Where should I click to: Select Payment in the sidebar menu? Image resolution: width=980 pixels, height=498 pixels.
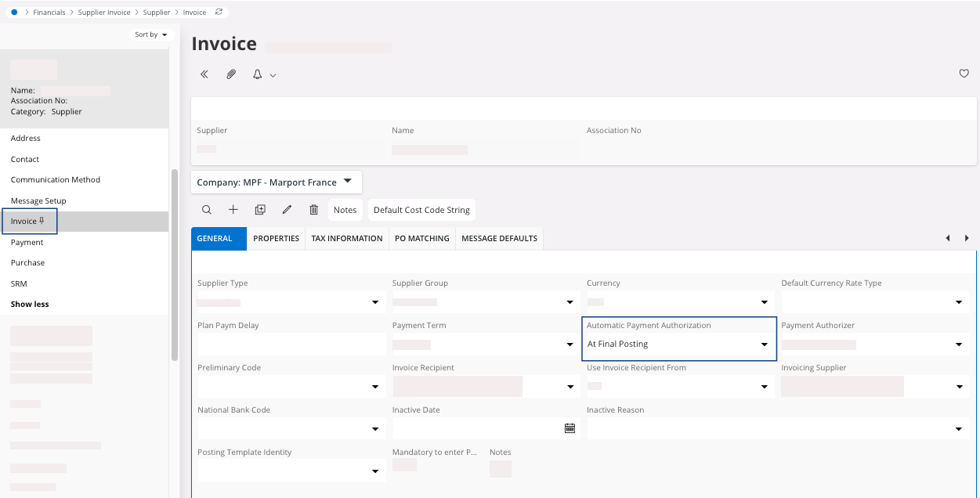coord(27,243)
